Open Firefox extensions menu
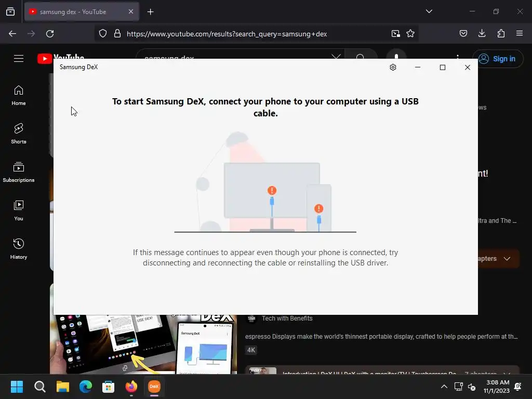Screen dimensions: 532x399 click(501, 33)
